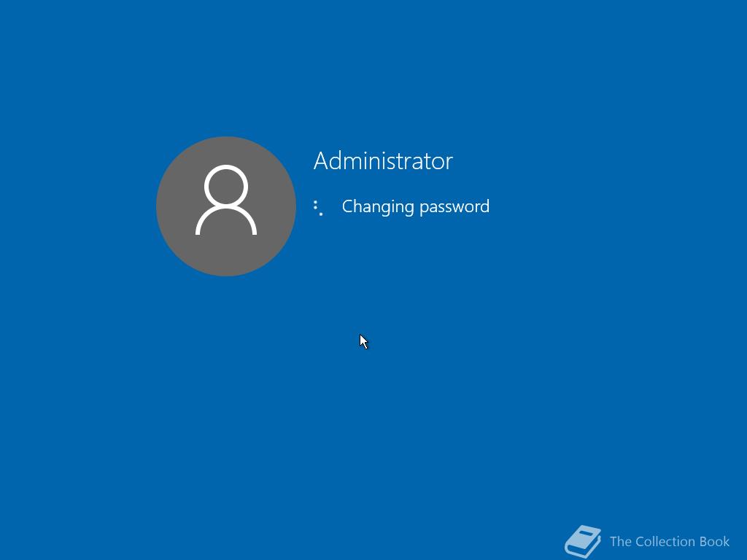
Task: Click the letter A starting Administrator
Action: [320, 161]
